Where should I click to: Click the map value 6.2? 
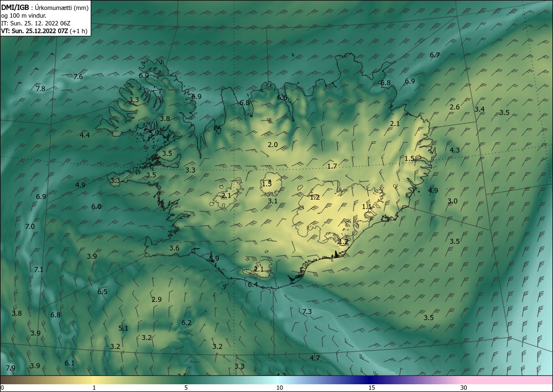[186, 323]
